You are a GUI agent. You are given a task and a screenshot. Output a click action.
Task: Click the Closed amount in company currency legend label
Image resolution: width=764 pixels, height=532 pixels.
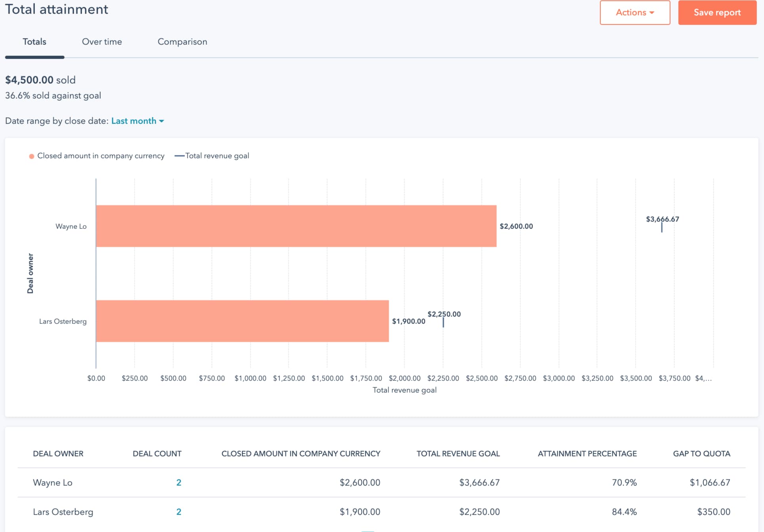(x=101, y=156)
